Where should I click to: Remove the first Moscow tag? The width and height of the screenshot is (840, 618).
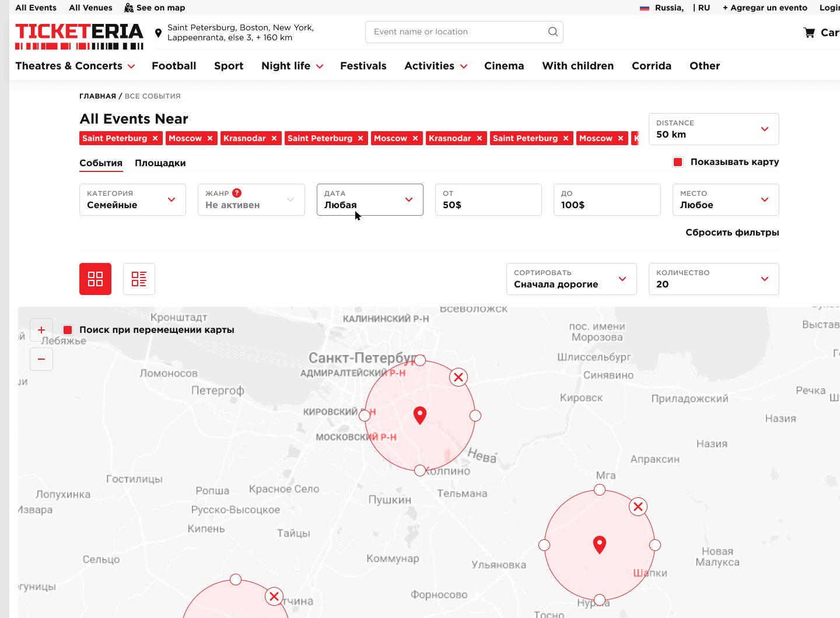[210, 138]
